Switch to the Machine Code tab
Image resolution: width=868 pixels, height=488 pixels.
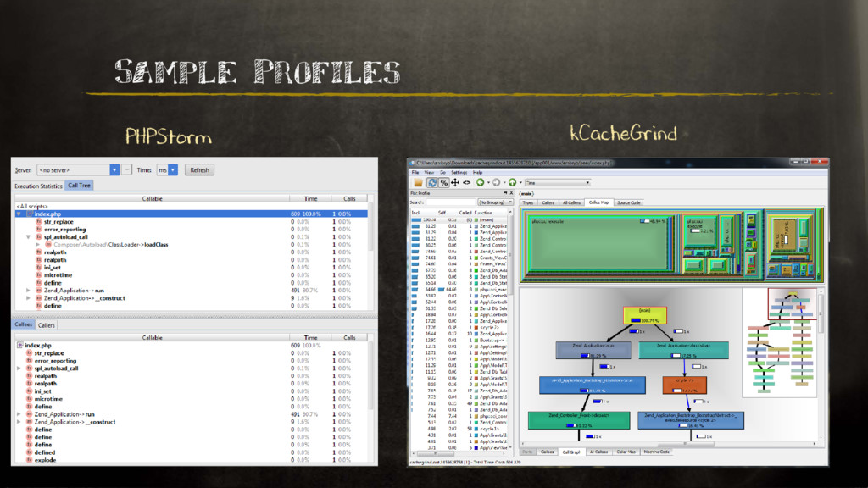[x=657, y=452]
